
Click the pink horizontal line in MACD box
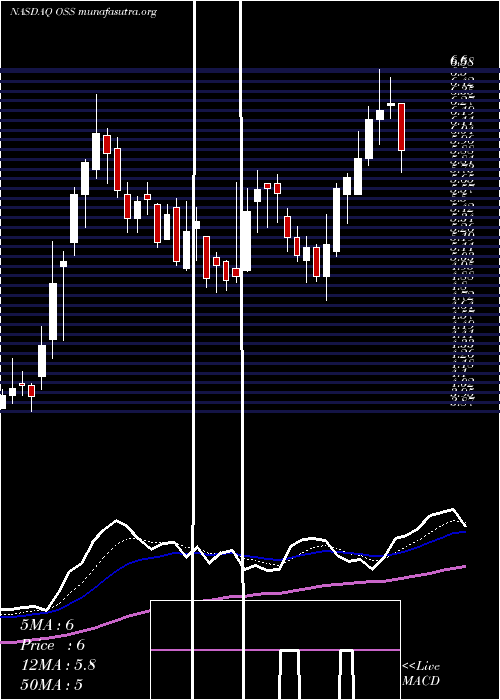tap(275, 650)
